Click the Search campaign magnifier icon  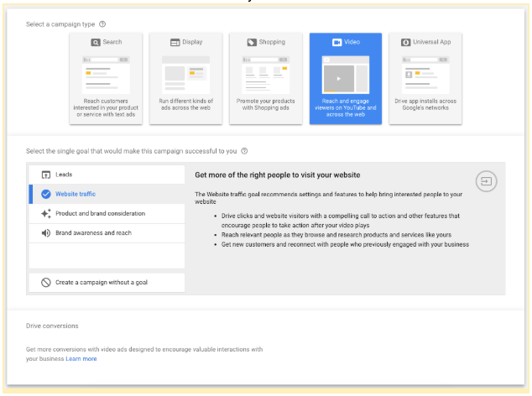tap(97, 42)
